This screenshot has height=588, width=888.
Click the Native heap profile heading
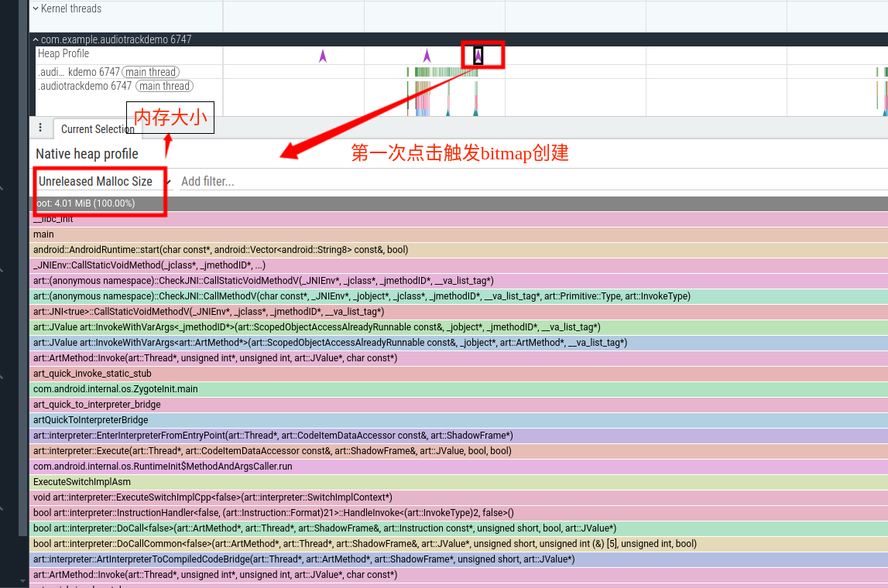coord(87,154)
